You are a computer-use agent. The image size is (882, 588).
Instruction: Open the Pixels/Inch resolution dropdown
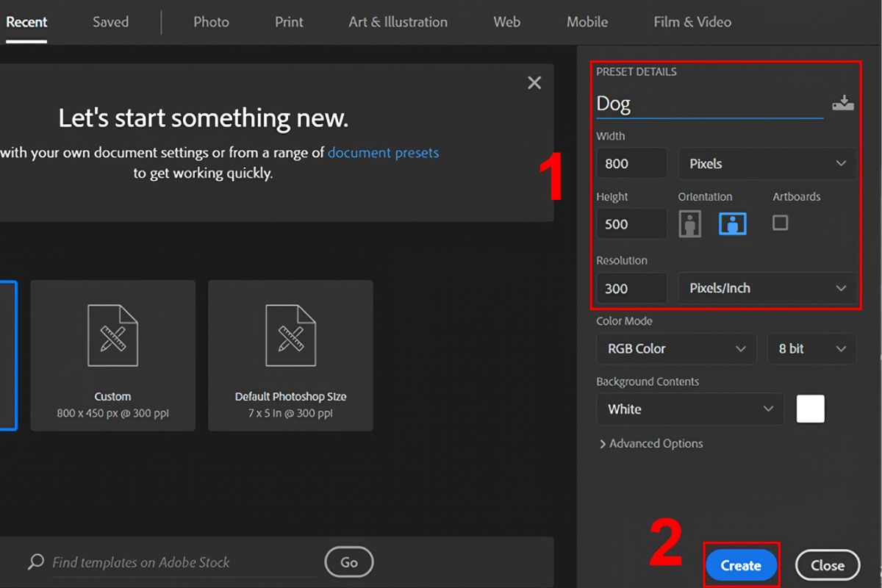[x=767, y=288]
